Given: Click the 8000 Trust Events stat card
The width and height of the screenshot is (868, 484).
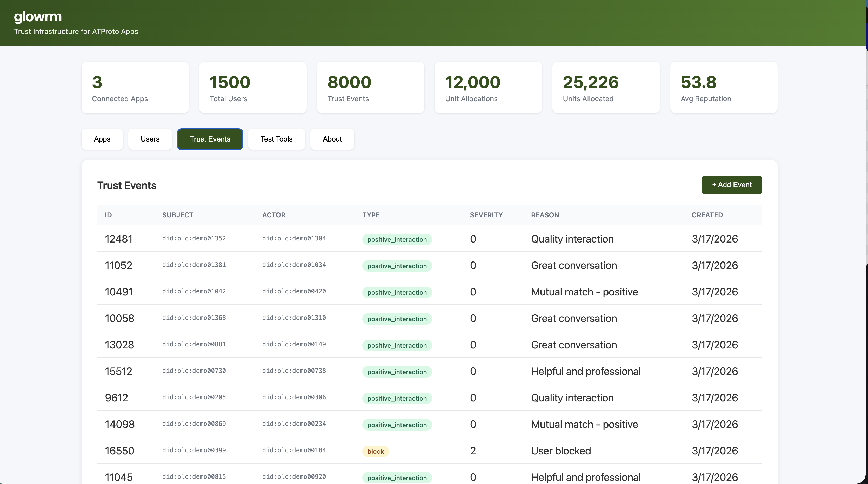Looking at the screenshot, I should point(371,87).
